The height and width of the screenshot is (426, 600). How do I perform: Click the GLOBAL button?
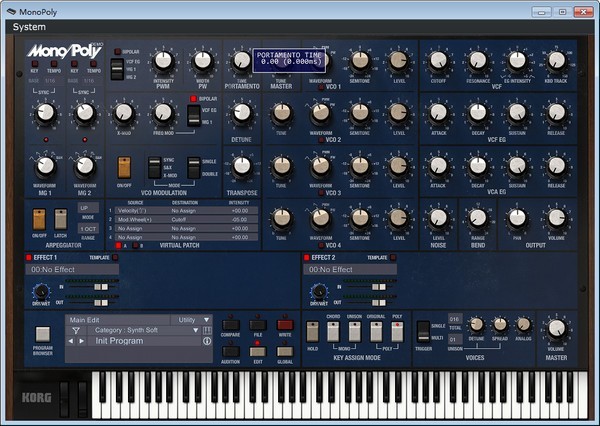(285, 351)
